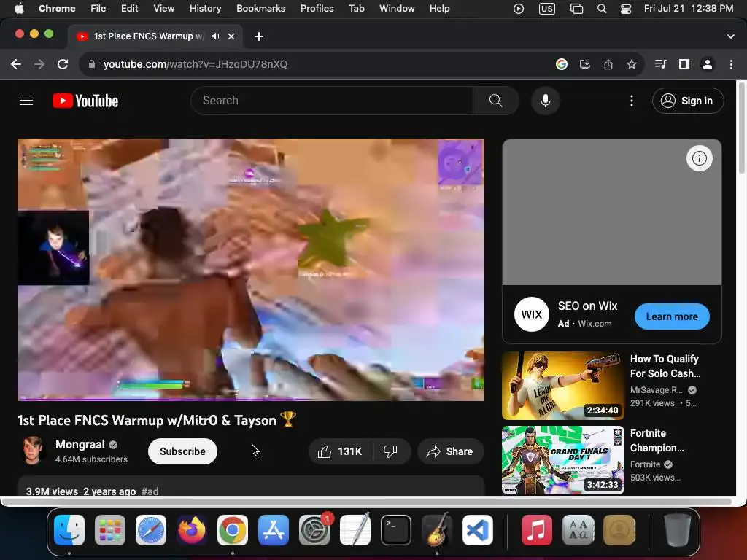Open the Fortnite Champion video title

(657, 440)
